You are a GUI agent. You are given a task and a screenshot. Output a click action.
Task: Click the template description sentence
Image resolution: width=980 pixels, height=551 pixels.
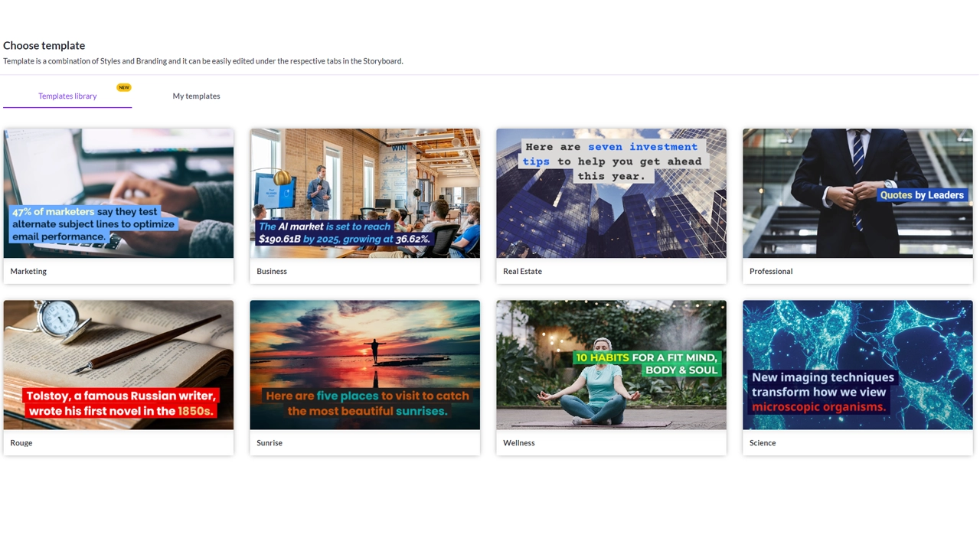(x=203, y=61)
